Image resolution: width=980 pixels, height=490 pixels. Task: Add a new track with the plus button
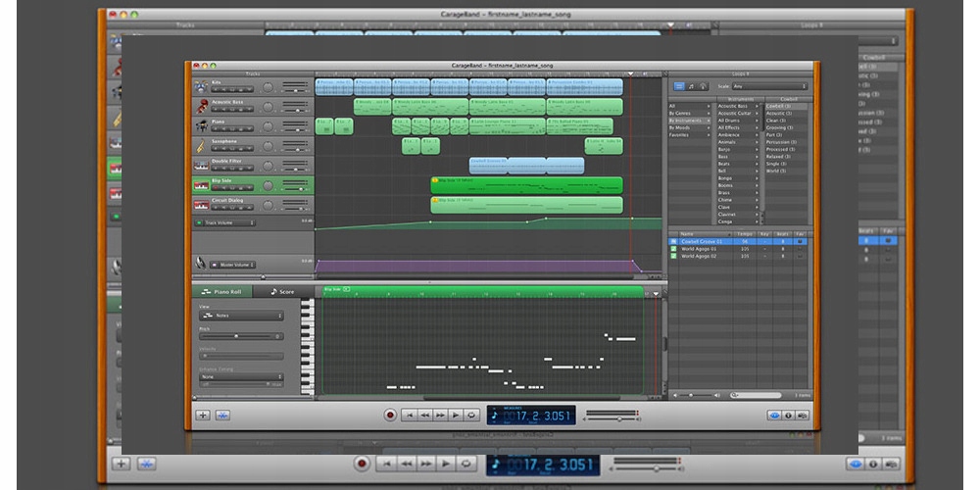pos(203,415)
